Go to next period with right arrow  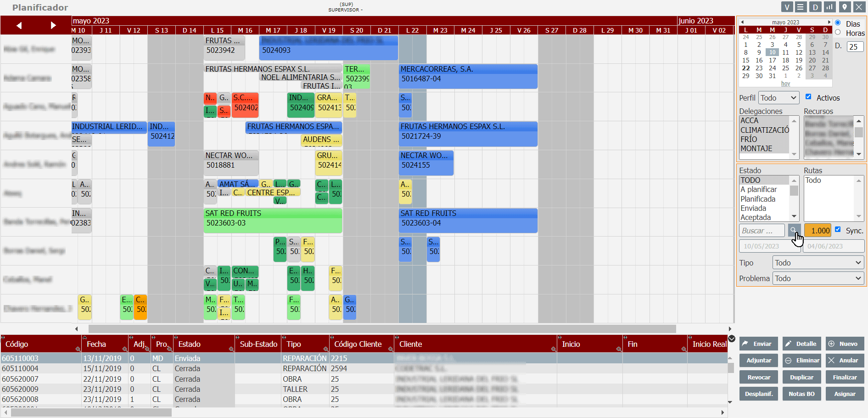coord(53,25)
